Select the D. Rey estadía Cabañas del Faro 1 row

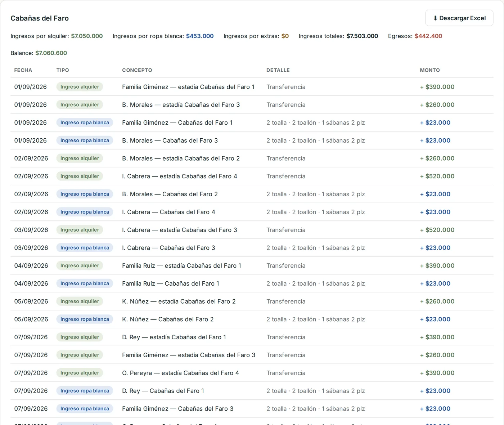click(x=252, y=337)
